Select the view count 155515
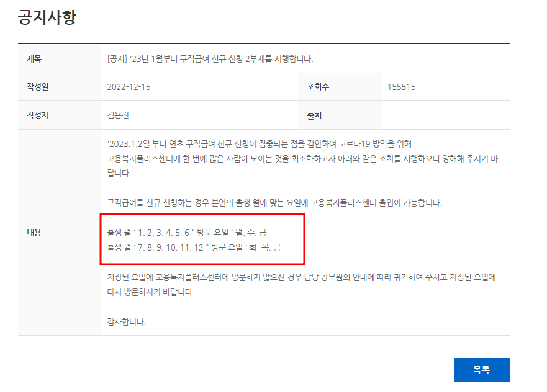The height and width of the screenshot is (392, 547). point(401,87)
